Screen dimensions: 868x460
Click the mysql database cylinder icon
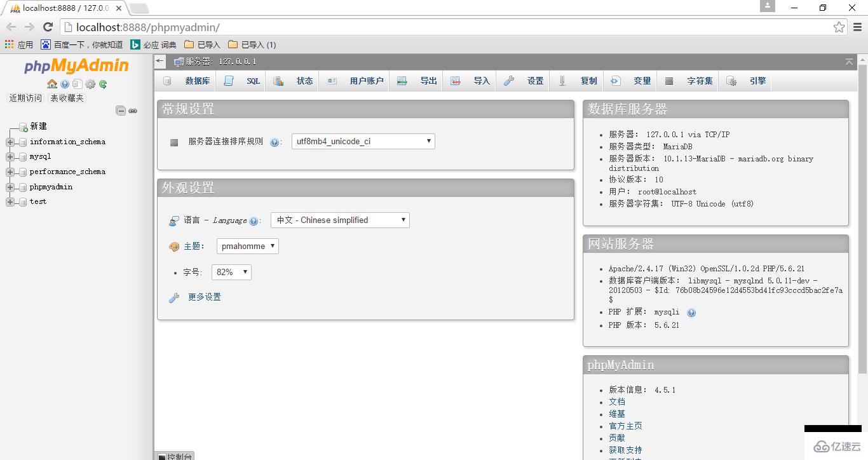tap(23, 157)
